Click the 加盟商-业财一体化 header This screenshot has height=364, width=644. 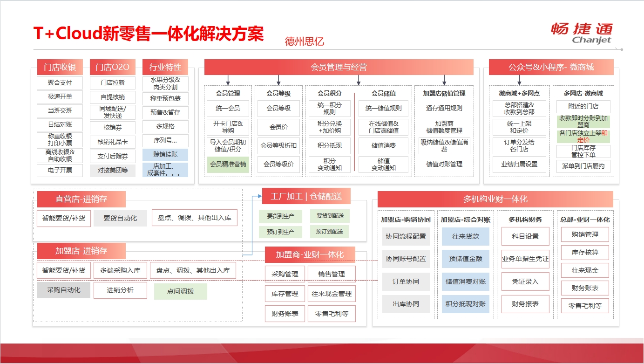[x=310, y=254]
